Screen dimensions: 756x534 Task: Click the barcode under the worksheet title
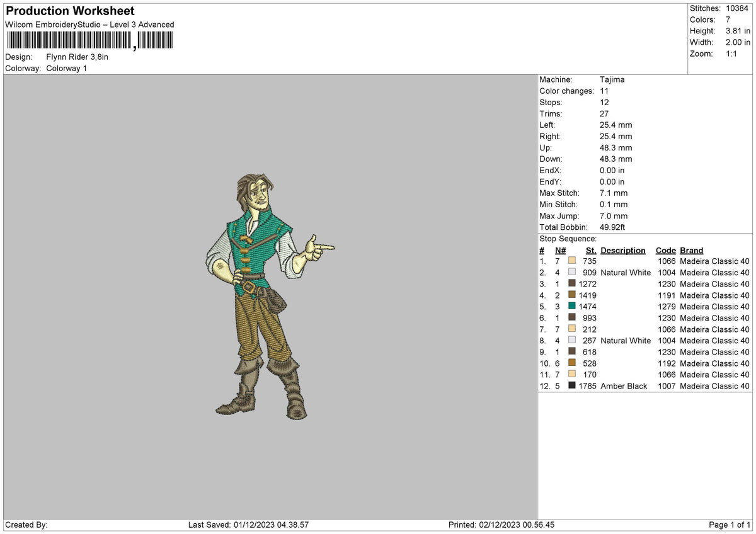[89, 41]
